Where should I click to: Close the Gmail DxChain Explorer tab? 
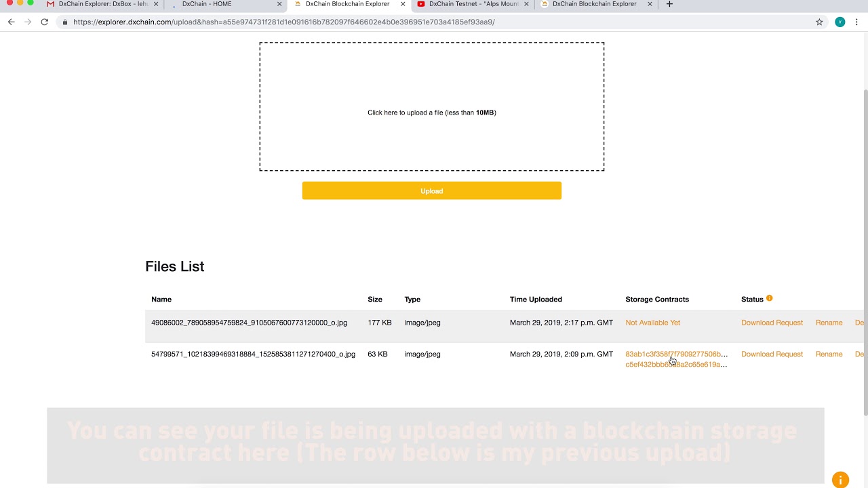(x=156, y=4)
